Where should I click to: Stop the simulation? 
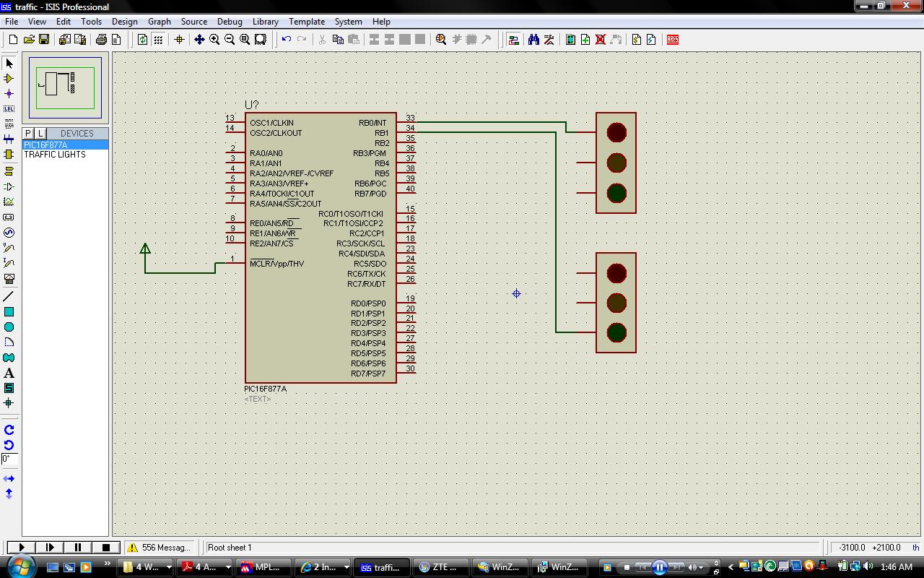(105, 548)
